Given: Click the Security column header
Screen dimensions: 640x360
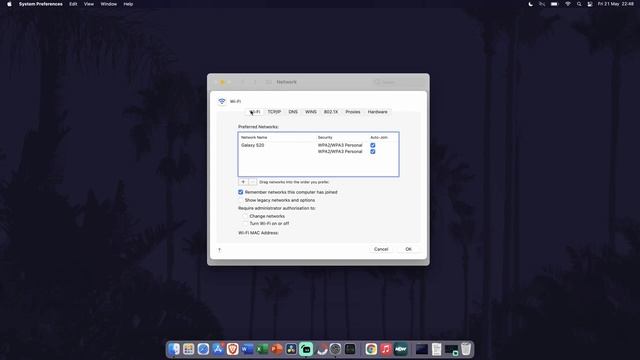Looking at the screenshot, I should coord(325,138).
